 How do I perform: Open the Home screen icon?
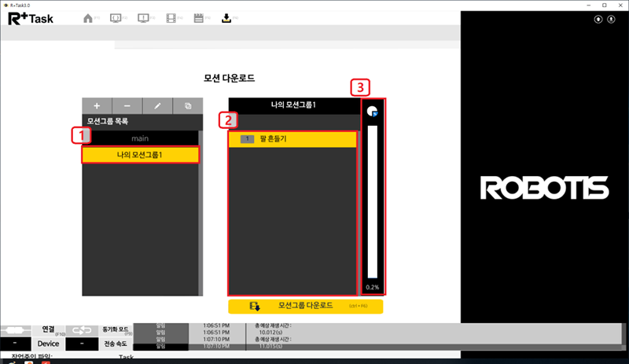[89, 17]
